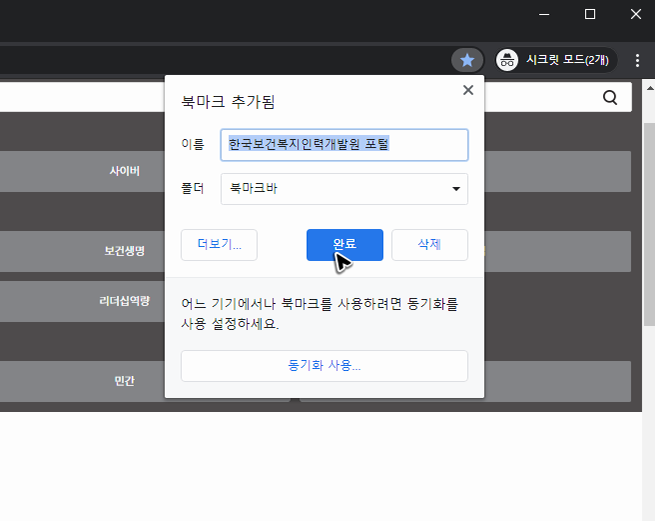This screenshot has height=521, width=655.
Task: Click the bookmark name input field
Action: (x=344, y=145)
